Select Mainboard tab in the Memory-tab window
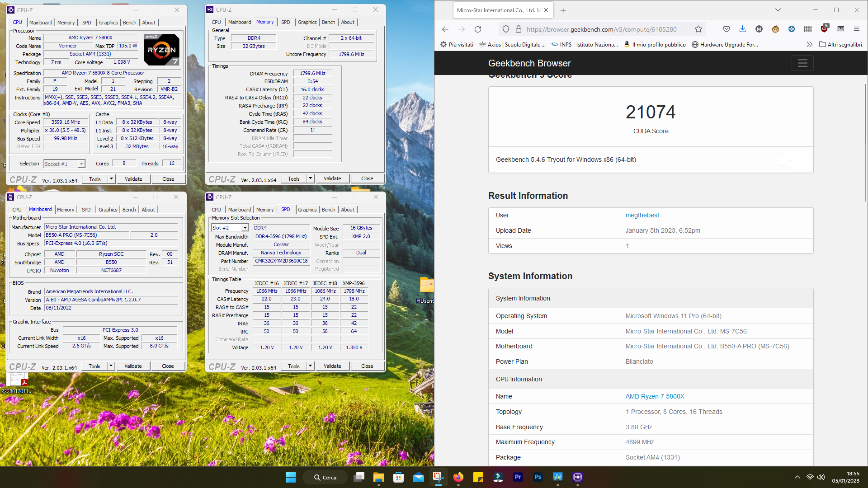This screenshot has width=868, height=488. point(240,22)
